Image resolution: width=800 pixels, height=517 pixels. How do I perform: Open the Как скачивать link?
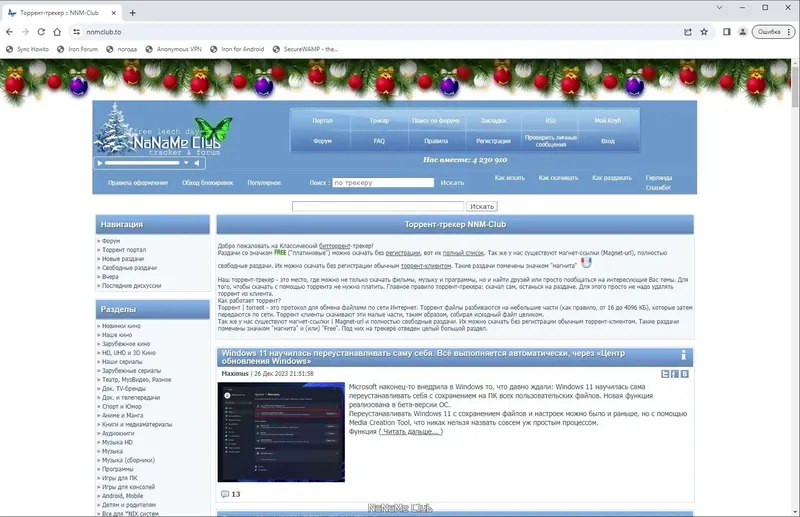558,178
